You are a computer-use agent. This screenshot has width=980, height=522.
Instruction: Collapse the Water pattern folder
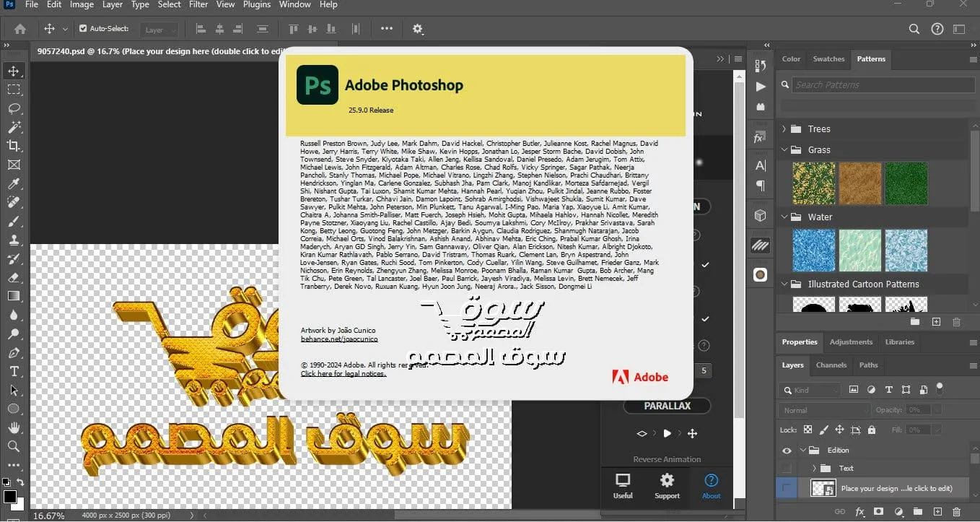(x=784, y=217)
